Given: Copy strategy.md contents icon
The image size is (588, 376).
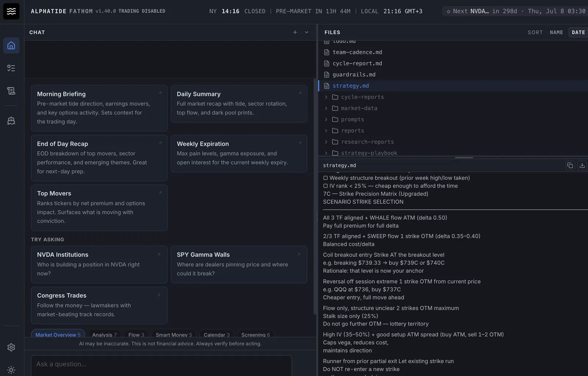Looking at the screenshot, I should pyautogui.click(x=570, y=165).
